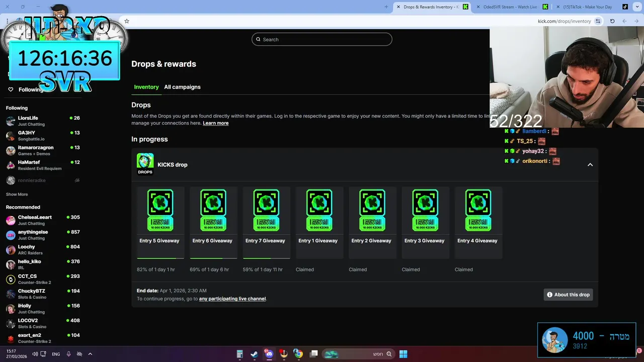This screenshot has width=644, height=362.
Task: Click the Entry 7 Giveaway reward image
Action: coord(266,210)
